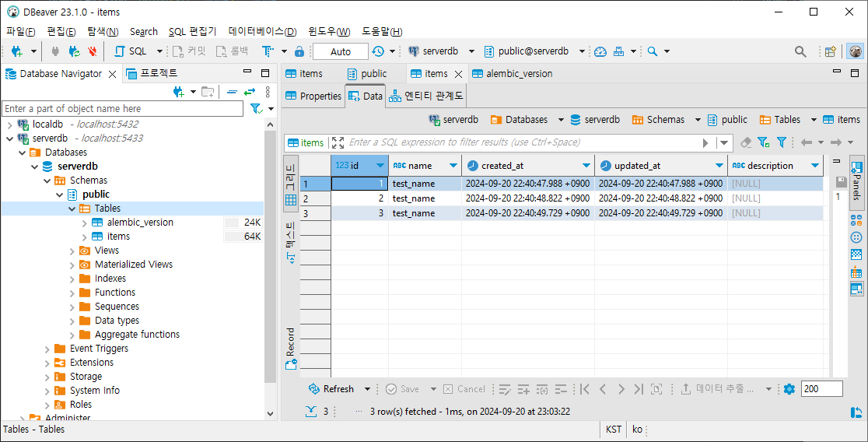Click the KST timezone status entry
Viewport: 868px width, 442px height.
tap(614, 430)
